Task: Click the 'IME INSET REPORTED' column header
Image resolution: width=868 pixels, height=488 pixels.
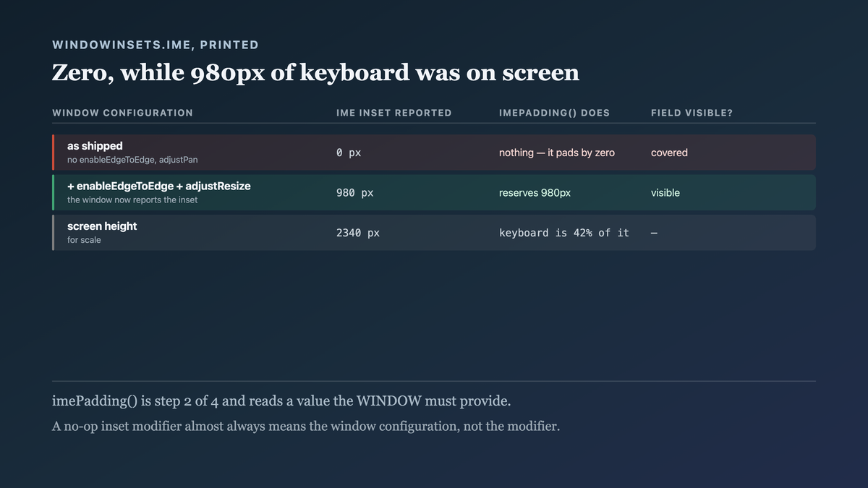Action: click(x=394, y=113)
